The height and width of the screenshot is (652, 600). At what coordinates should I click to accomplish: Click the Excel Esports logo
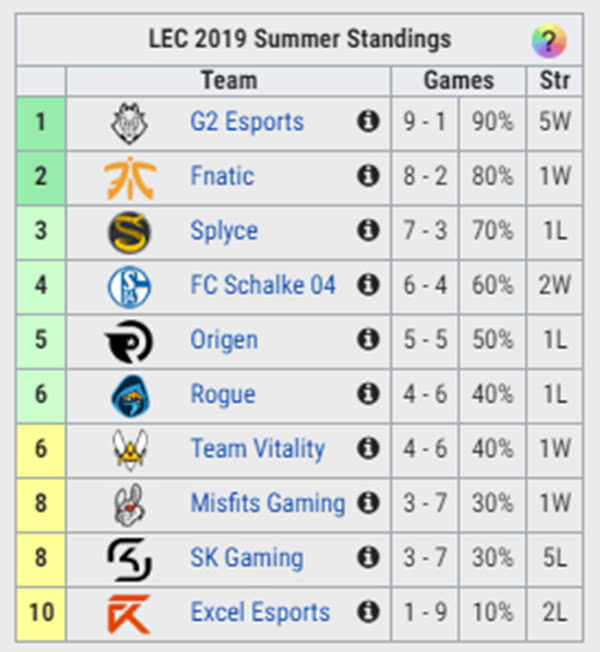(x=130, y=612)
